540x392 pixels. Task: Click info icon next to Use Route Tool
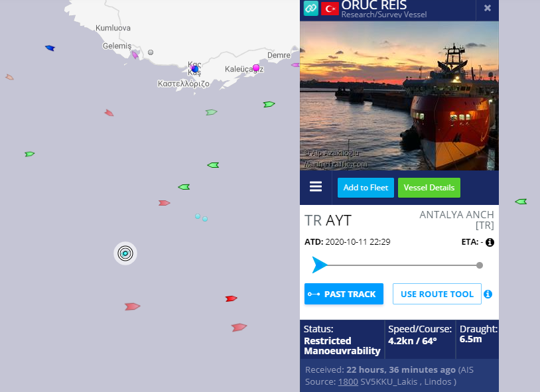coord(488,294)
